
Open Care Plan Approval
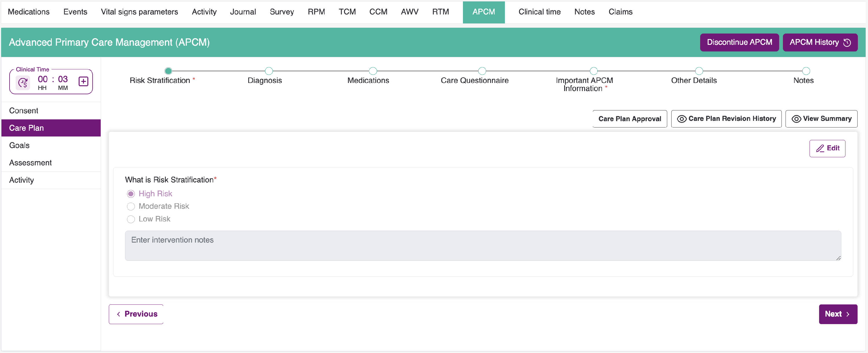629,119
